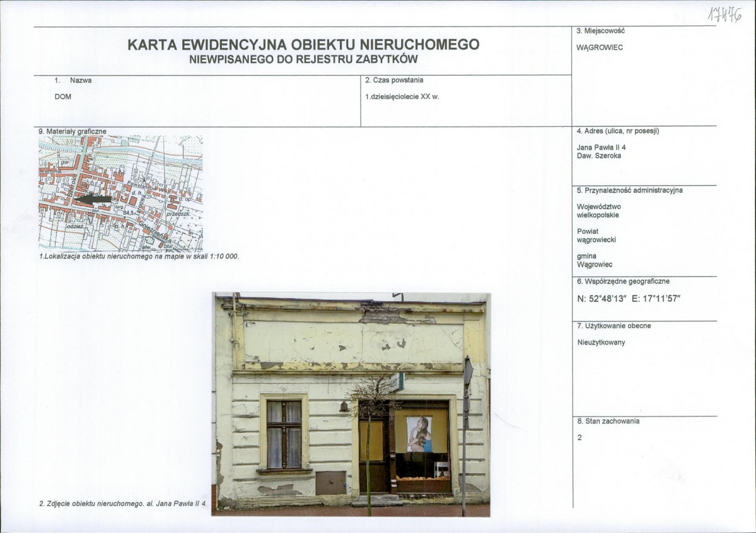Click the word 'Powiat'
This screenshot has height=533, width=756.
(x=587, y=232)
